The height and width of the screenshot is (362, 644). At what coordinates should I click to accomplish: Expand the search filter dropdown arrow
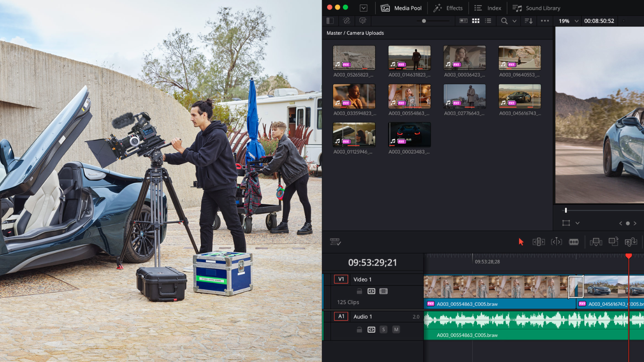tap(514, 21)
